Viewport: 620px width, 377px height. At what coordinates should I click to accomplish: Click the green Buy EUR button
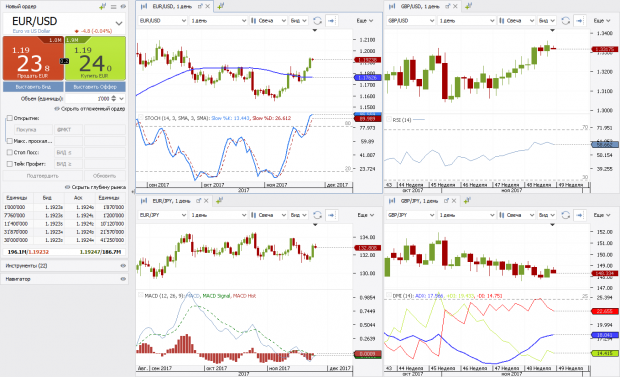[x=95, y=58]
